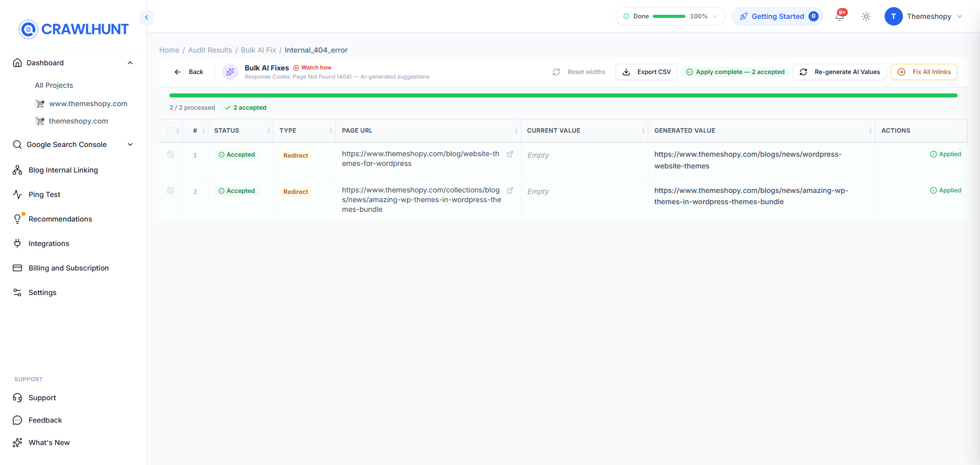The height and width of the screenshot is (465, 980).
Task: Click the themeshopy.com project cart icon
Action: [40, 121]
